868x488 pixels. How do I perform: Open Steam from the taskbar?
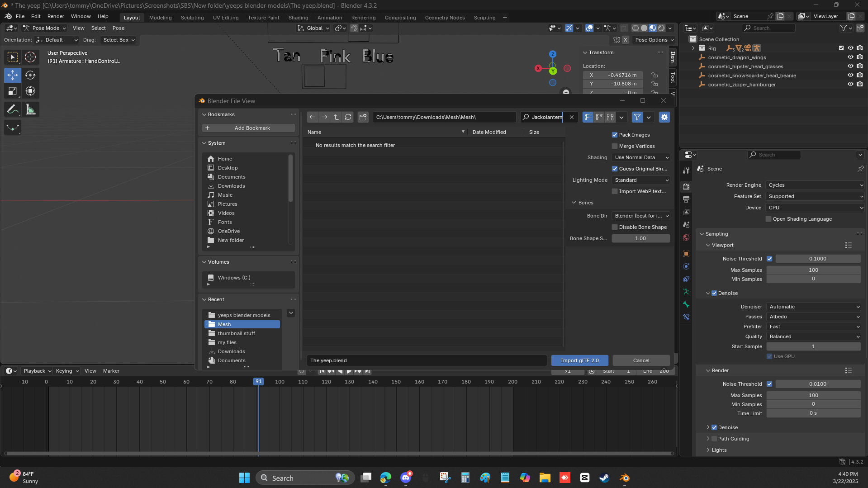604,478
